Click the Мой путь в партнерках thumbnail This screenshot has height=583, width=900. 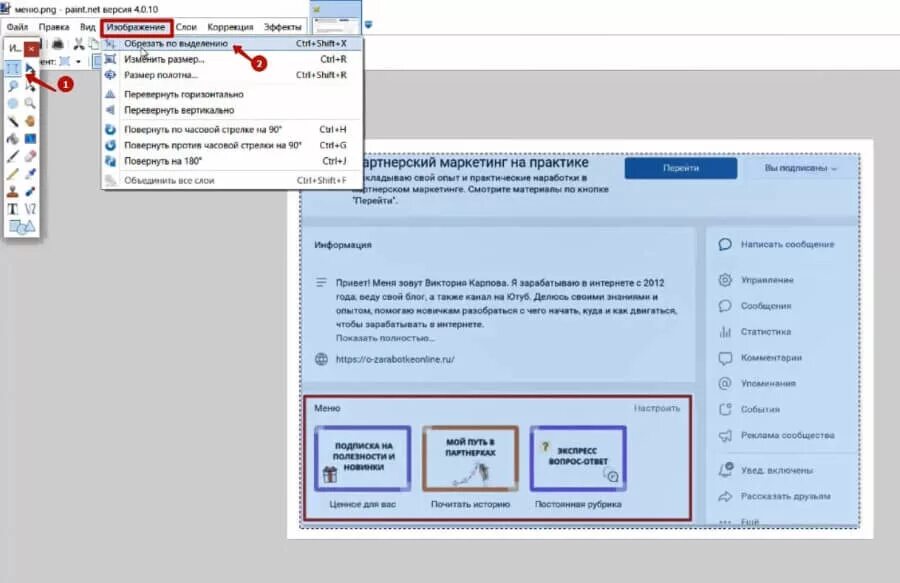[470, 458]
